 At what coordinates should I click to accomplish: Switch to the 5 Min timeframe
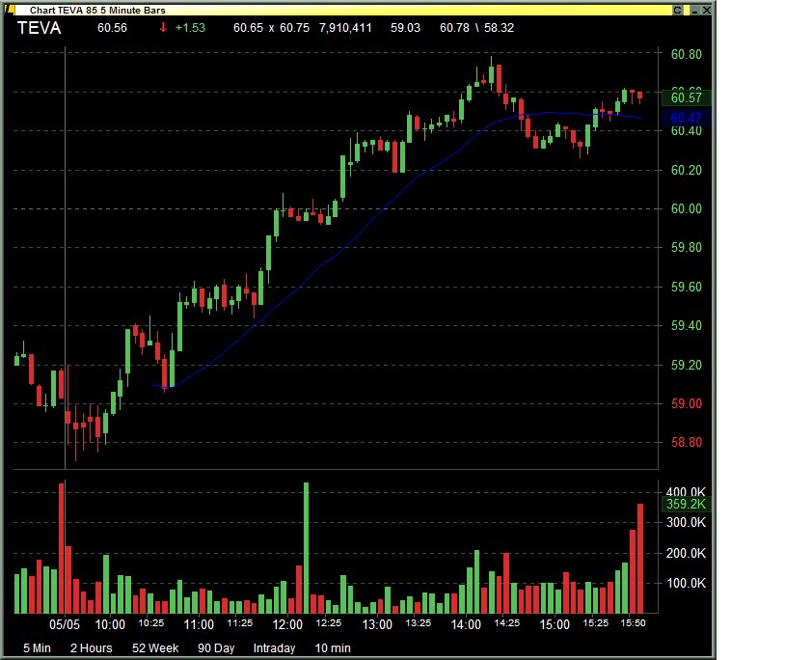pyautogui.click(x=37, y=648)
